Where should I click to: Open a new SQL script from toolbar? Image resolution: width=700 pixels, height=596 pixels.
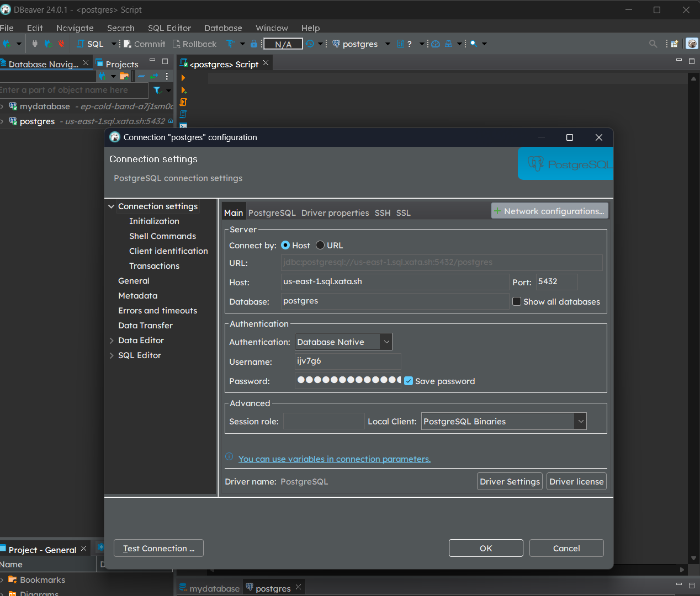coord(91,44)
